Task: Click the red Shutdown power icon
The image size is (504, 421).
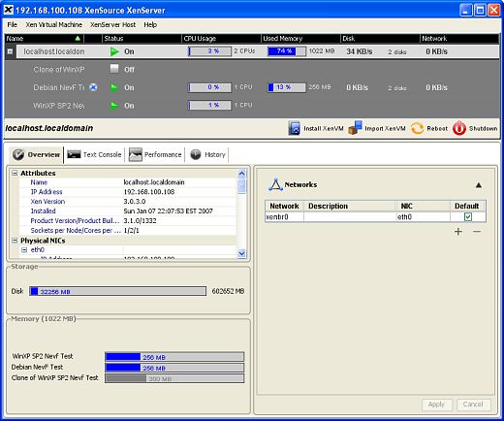Action: coord(459,128)
